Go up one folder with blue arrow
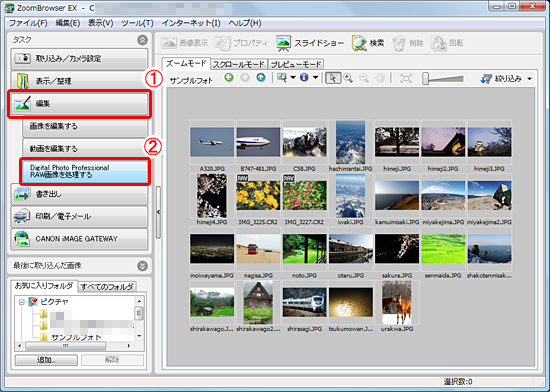 pyautogui.click(x=261, y=77)
